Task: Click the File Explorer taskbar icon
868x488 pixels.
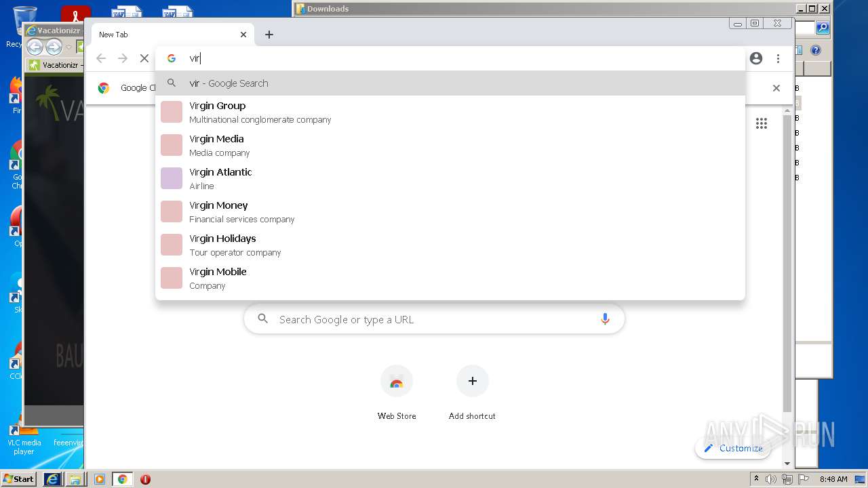Action: click(75, 479)
